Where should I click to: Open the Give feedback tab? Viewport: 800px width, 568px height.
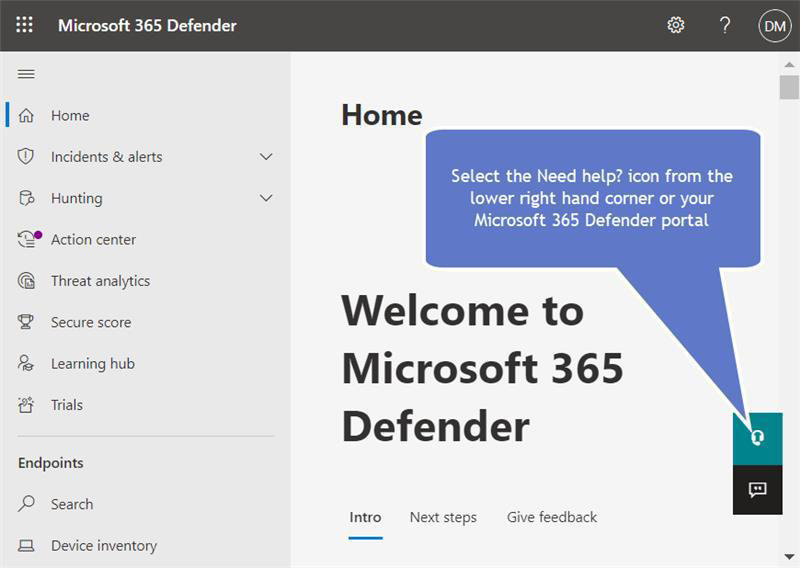(552, 517)
